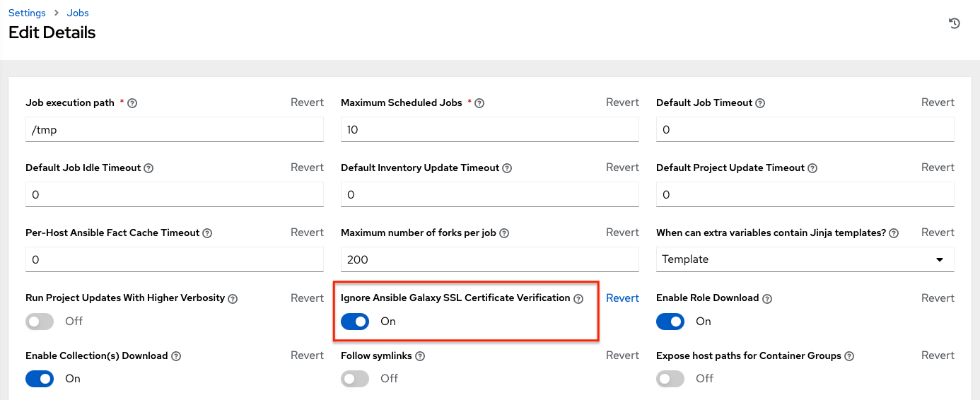Open the activity history clock icon
Screen dimensions: 980x400
[954, 23]
